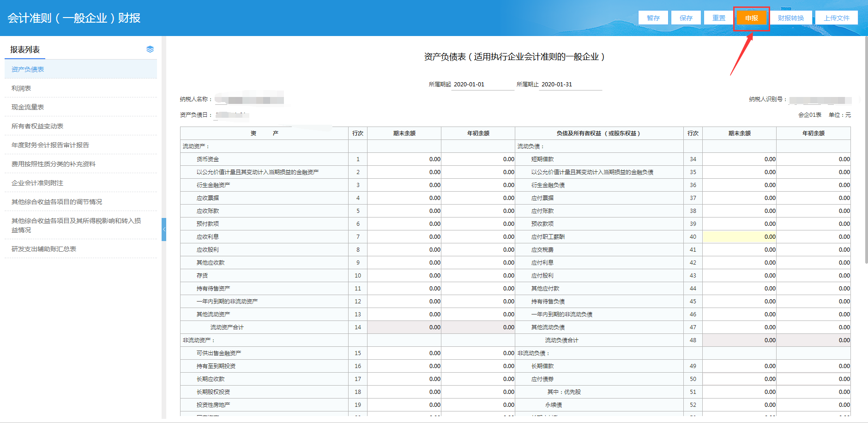This screenshot has width=868, height=423.
Task: Click highlighted 应付职工薪酬 期末余额 cell
Action: coord(739,237)
